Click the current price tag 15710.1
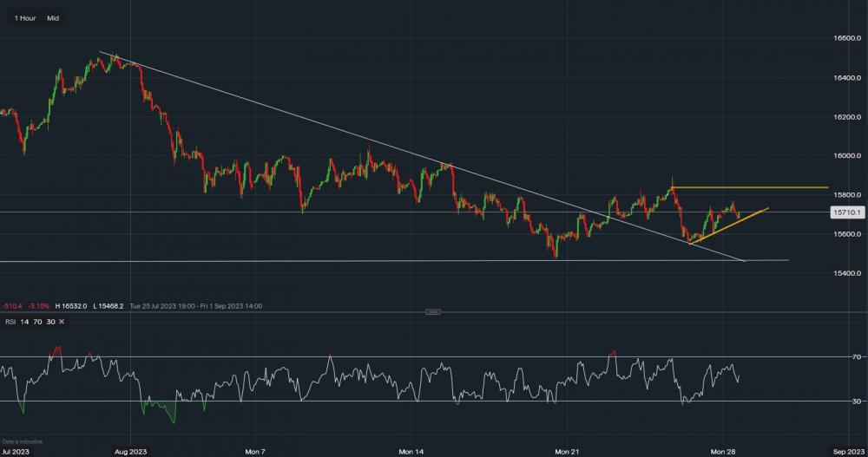Viewport: 868px width, 457px height. tap(845, 212)
